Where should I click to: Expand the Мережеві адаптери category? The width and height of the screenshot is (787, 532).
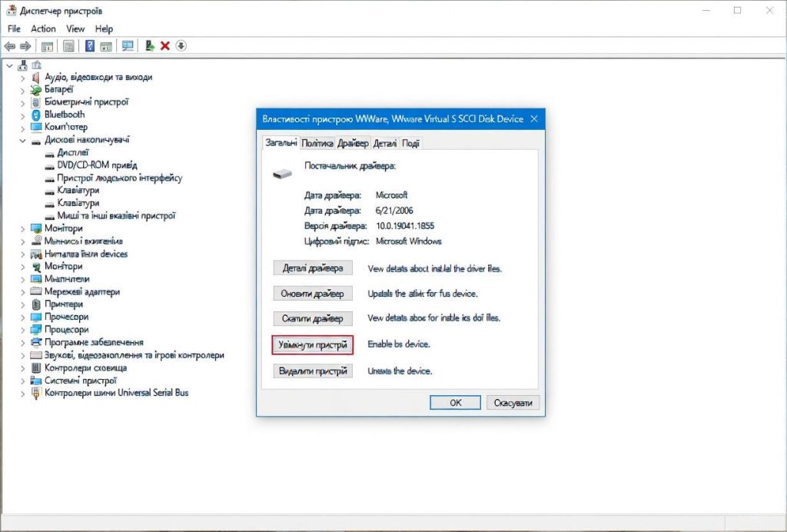(22, 292)
